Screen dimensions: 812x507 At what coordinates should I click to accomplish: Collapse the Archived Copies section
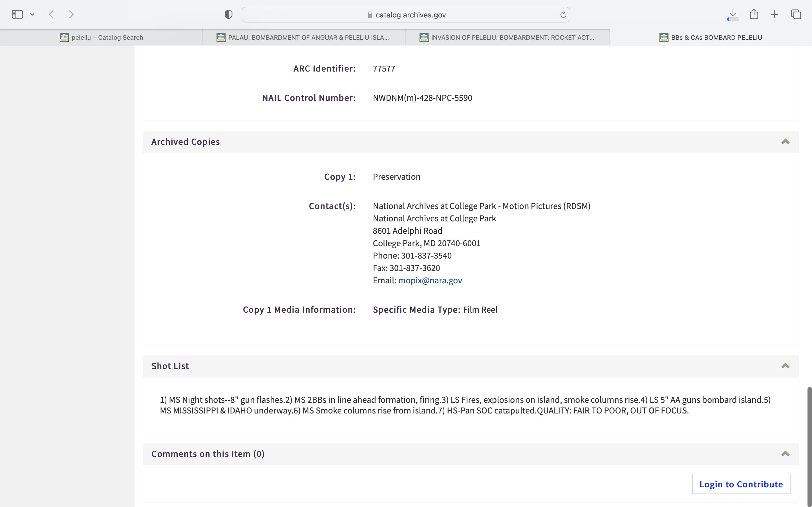(x=785, y=141)
